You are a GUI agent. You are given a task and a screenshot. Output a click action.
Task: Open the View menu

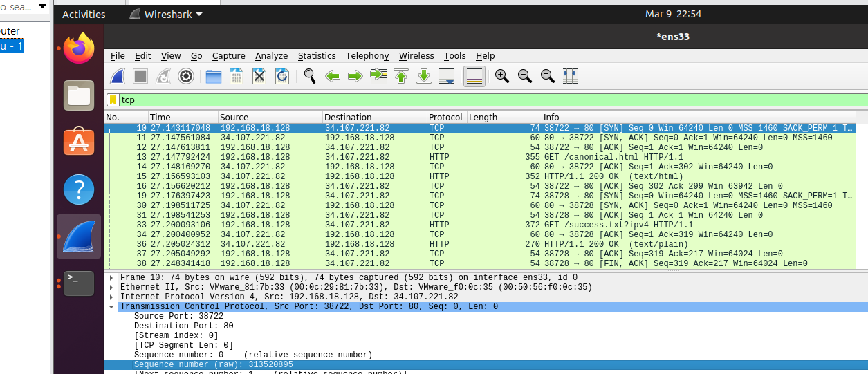click(x=171, y=56)
